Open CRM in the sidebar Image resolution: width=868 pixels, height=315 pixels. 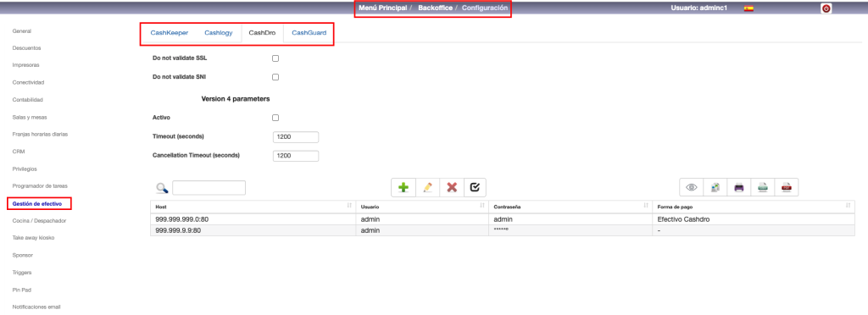pos(19,151)
